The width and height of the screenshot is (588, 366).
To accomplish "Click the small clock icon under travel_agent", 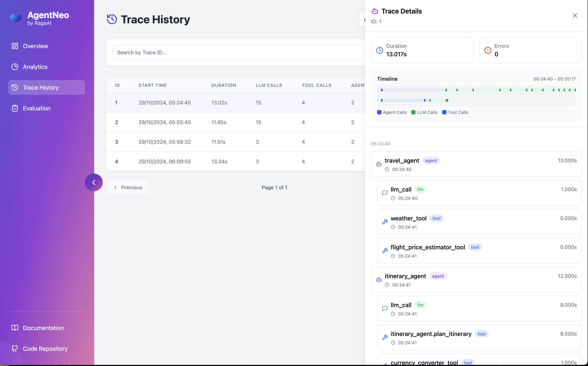I will click(x=387, y=169).
